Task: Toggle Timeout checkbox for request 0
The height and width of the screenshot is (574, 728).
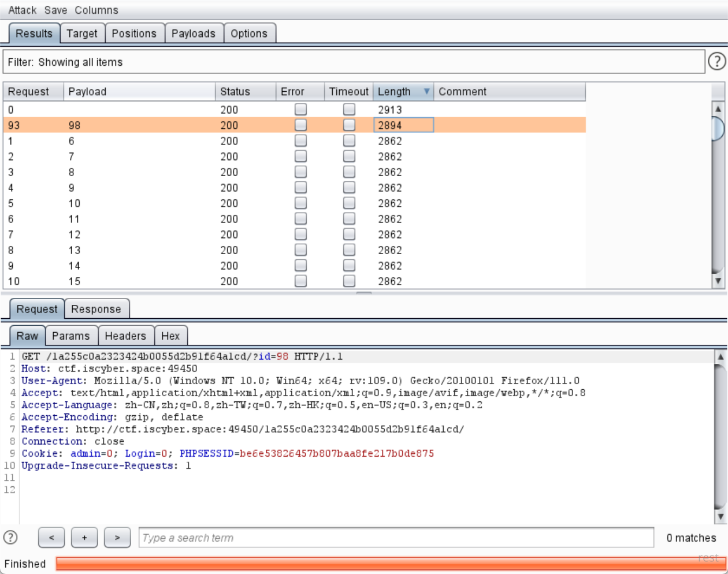Action: [349, 110]
